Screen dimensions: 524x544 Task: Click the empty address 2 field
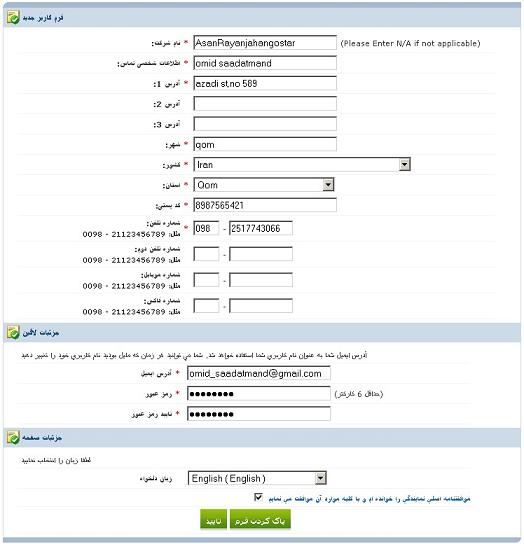point(265,104)
